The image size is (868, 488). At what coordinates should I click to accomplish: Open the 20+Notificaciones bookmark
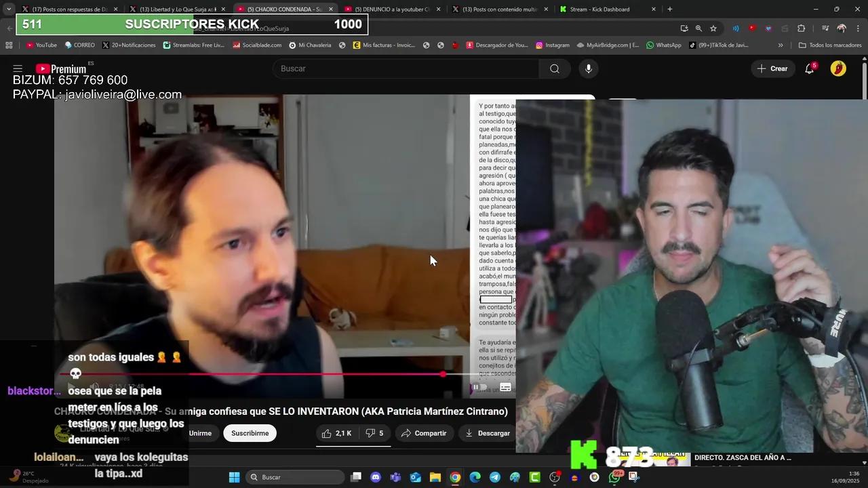coord(129,45)
